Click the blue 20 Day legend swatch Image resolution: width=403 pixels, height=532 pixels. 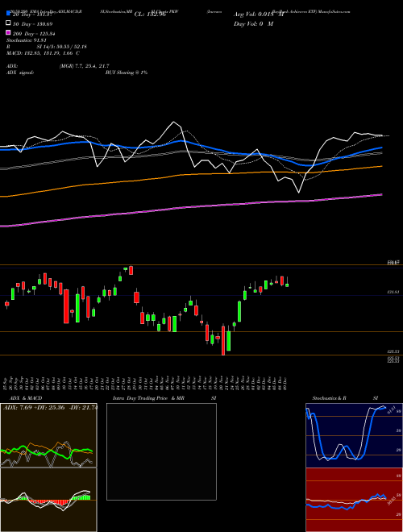pos(8,14)
